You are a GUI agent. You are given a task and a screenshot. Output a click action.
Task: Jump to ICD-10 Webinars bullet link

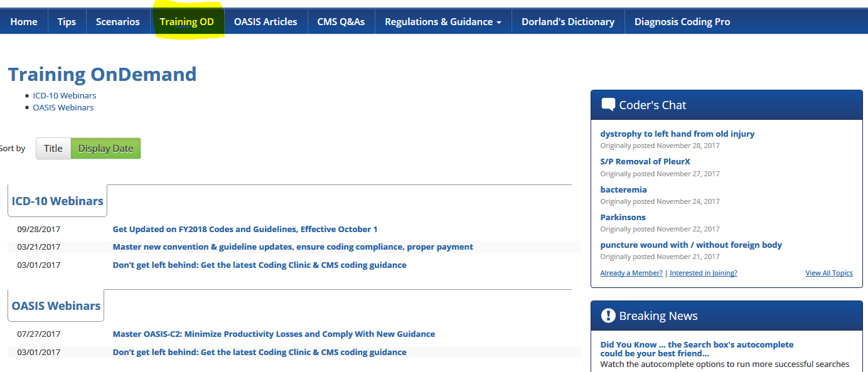(x=65, y=95)
